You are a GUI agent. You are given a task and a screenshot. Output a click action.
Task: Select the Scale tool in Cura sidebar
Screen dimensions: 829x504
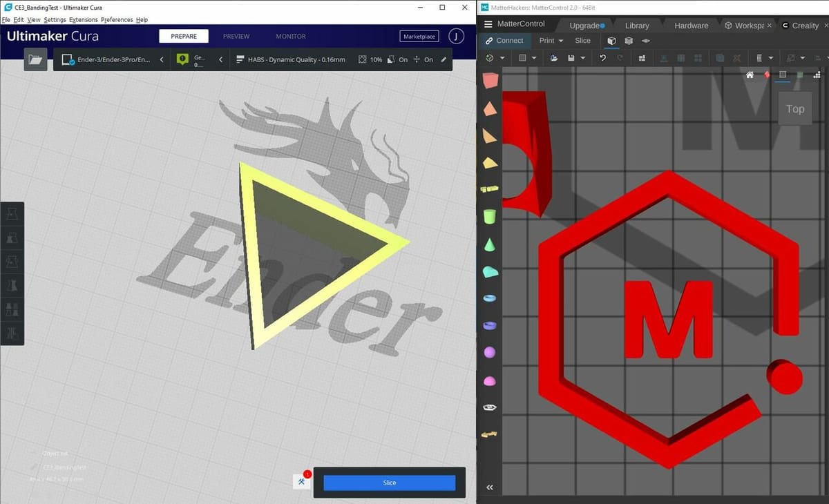point(12,239)
